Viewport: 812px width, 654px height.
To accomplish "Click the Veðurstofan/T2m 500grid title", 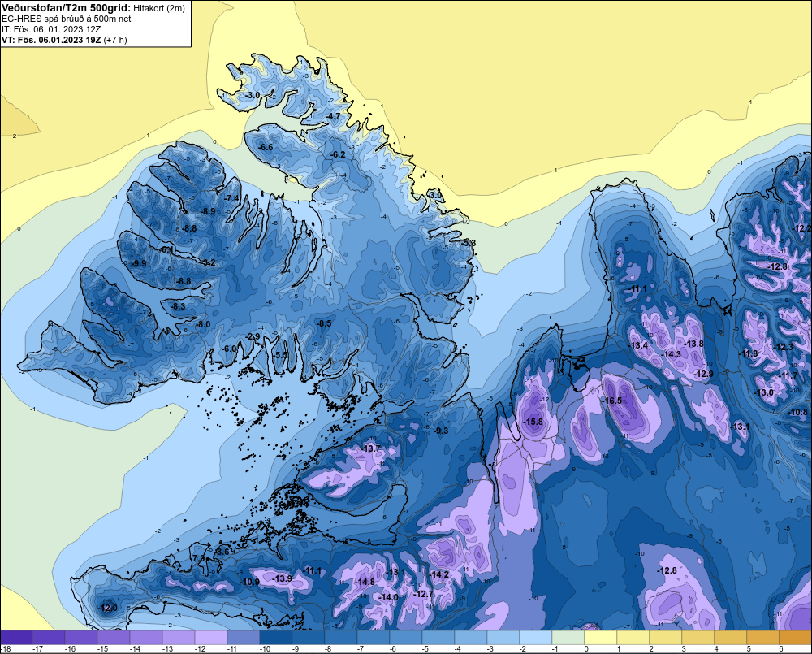I will coord(66,8).
